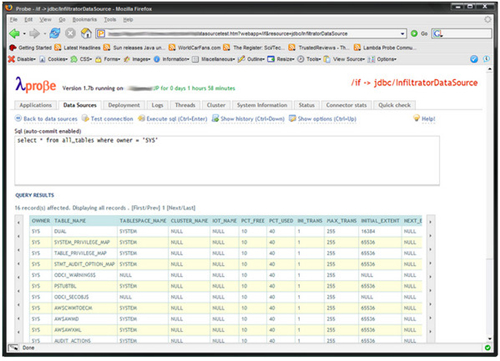Open Getting Started bookmark

(31, 48)
